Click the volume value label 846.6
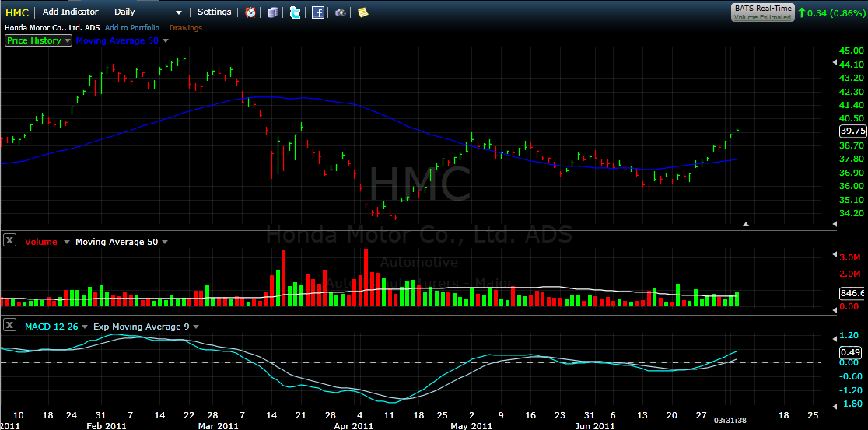 click(852, 293)
